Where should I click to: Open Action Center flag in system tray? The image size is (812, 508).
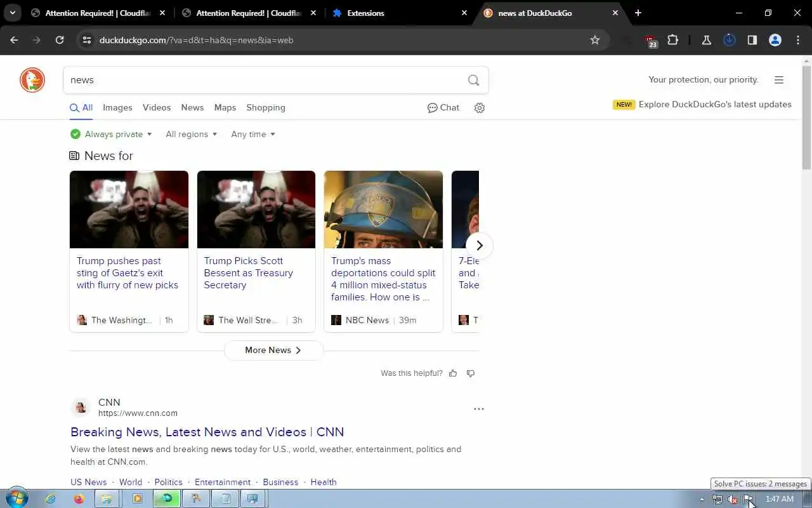click(x=748, y=499)
